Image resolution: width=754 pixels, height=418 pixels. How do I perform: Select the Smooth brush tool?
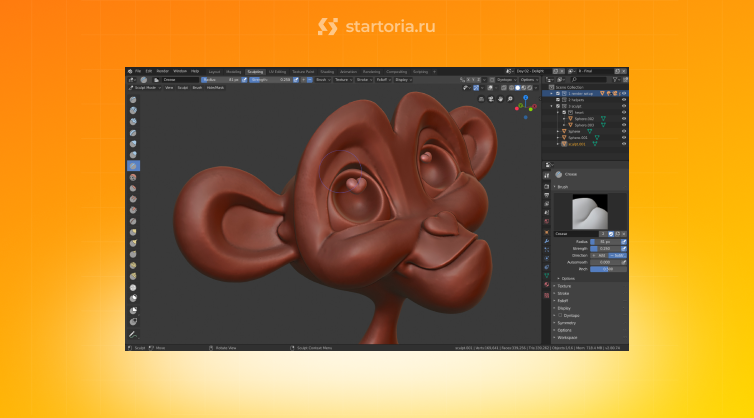pyautogui.click(x=133, y=177)
